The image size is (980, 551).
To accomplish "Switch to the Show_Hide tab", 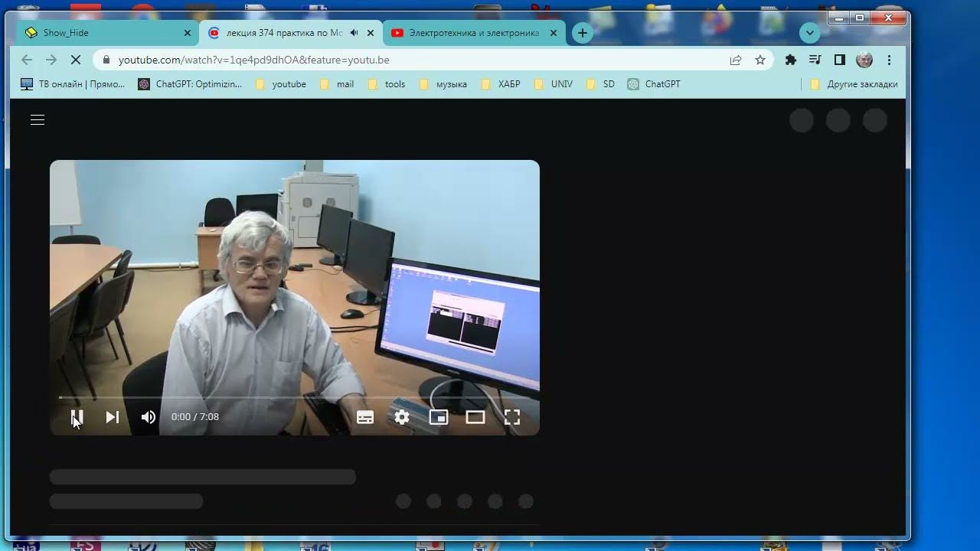I will click(107, 33).
